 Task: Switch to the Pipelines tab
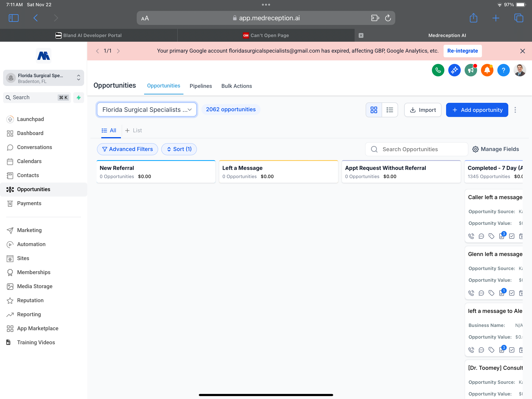pos(201,86)
